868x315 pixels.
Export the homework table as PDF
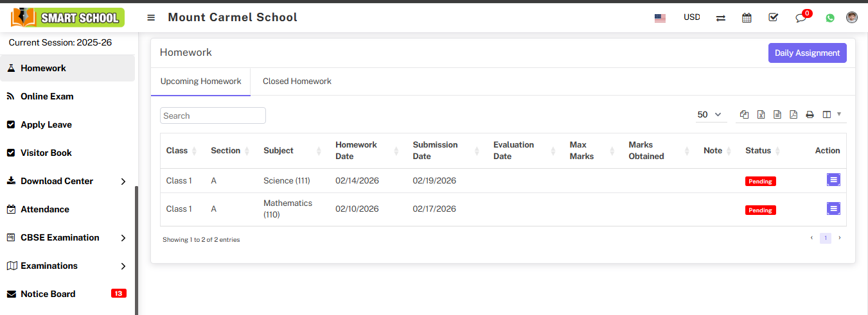pos(793,115)
